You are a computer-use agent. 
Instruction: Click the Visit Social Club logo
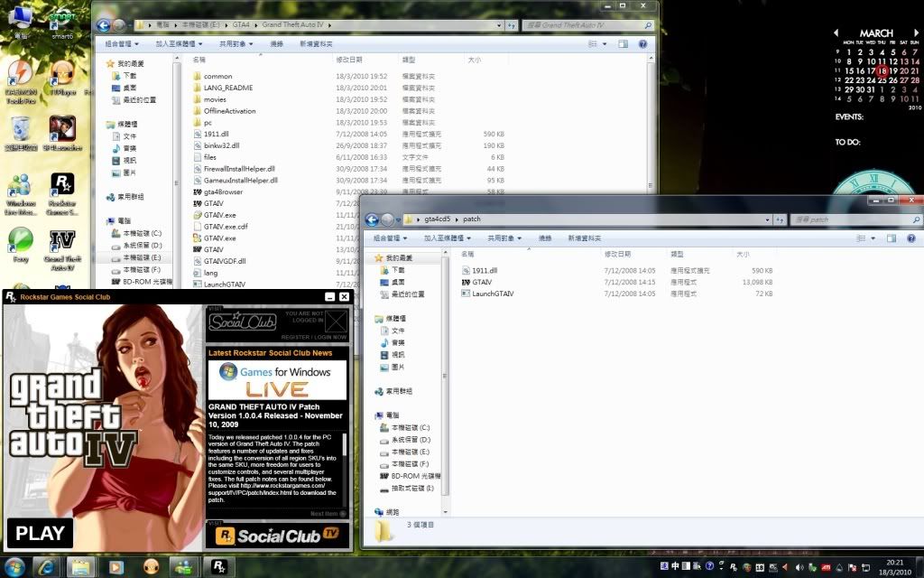click(242, 322)
